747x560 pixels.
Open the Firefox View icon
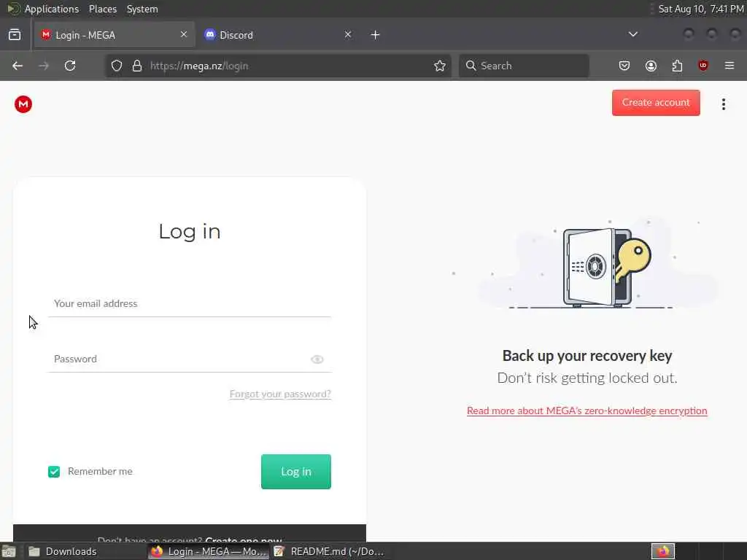pos(15,35)
